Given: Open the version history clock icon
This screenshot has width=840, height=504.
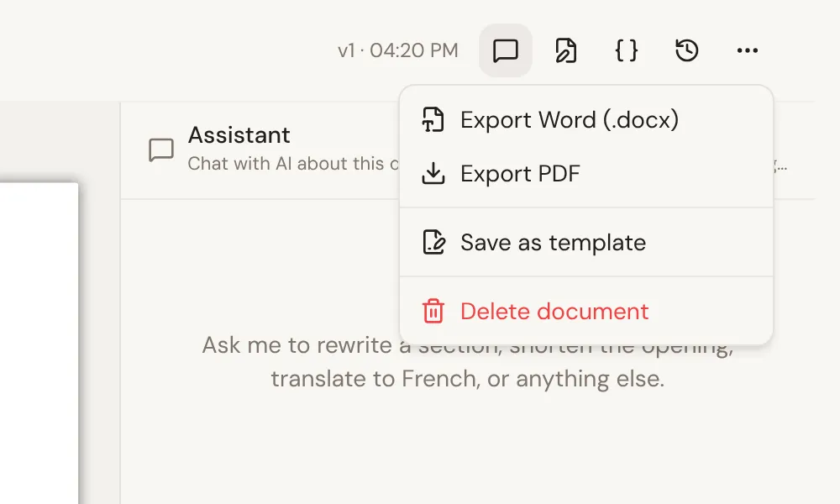Looking at the screenshot, I should tap(687, 50).
